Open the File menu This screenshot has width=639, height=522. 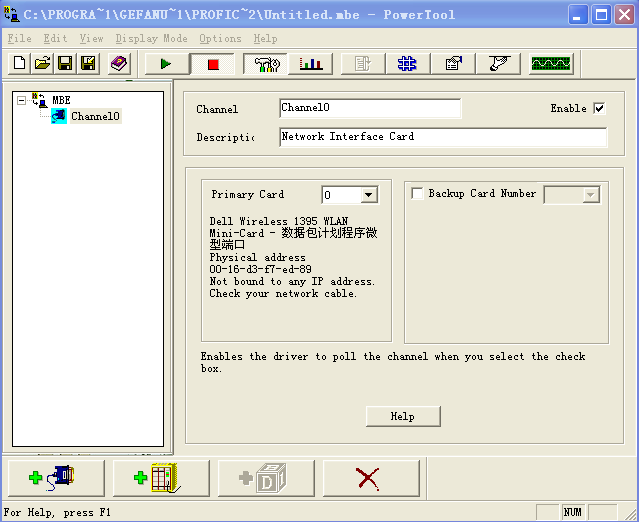coord(19,39)
